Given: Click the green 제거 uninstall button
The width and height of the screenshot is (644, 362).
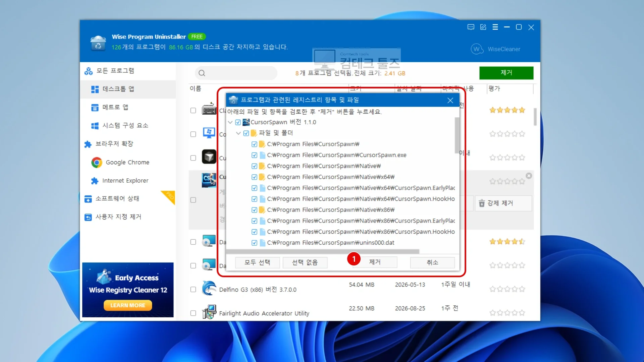Looking at the screenshot, I should (x=506, y=73).
